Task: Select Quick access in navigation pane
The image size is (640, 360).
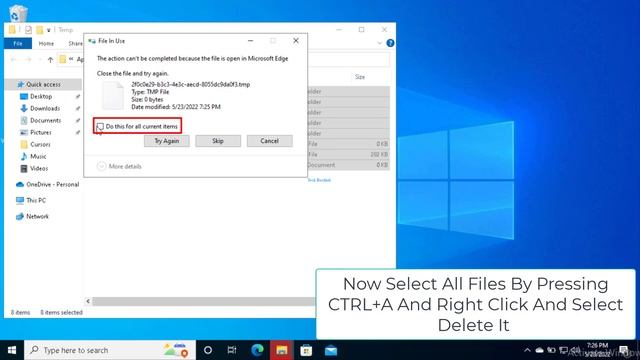Action: coord(43,84)
